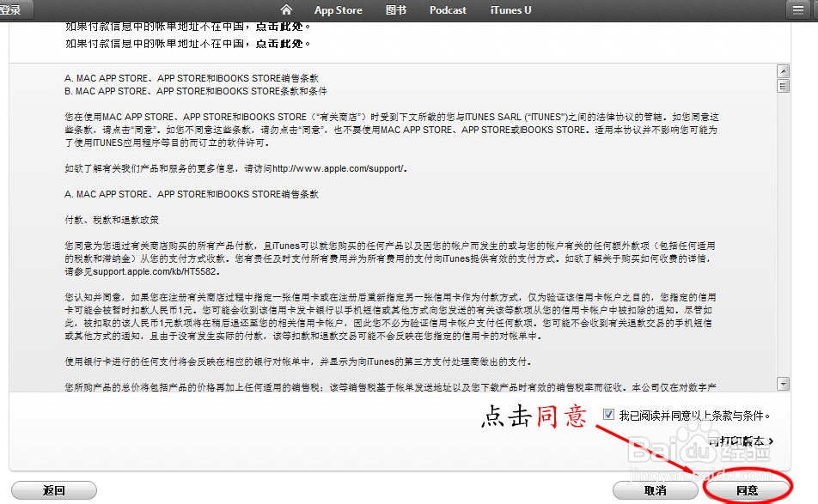The width and height of the screenshot is (818, 504).
Task: Open iTunes U from the navigation bar
Action: [x=510, y=9]
